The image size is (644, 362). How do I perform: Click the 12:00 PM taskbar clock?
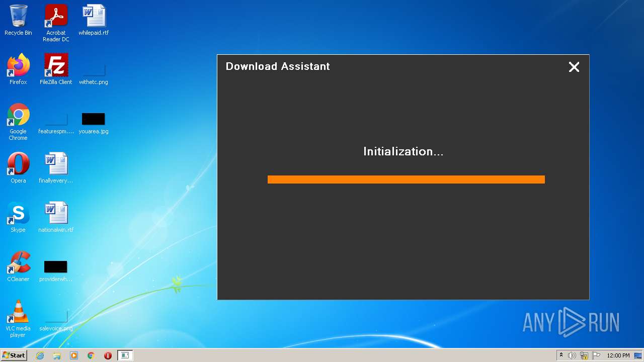coord(618,355)
